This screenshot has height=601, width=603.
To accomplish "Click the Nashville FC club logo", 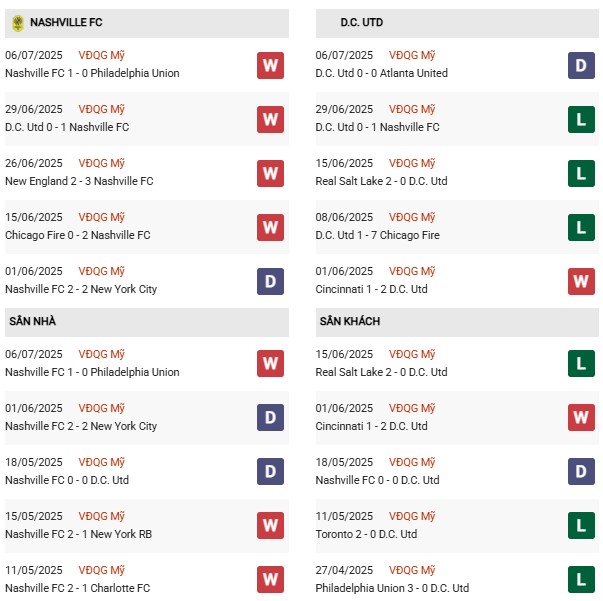I will click(17, 22).
